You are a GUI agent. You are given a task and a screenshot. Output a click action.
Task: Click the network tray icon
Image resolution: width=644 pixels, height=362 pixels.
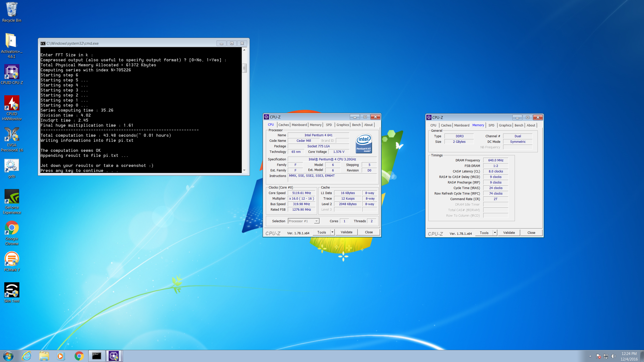606,356
